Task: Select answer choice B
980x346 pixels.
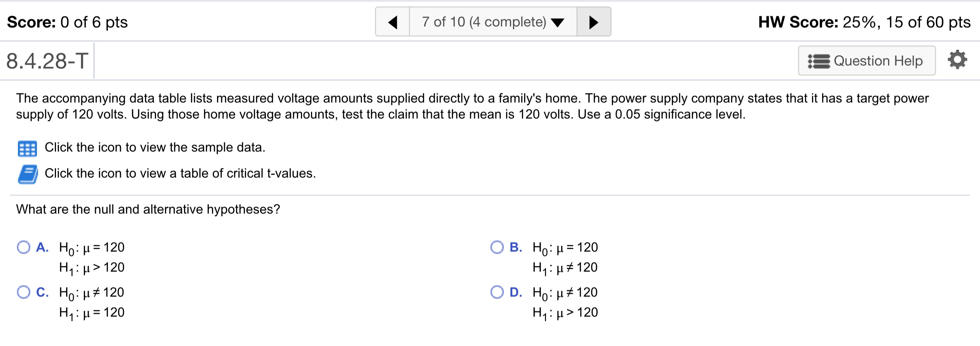Action: [497, 247]
